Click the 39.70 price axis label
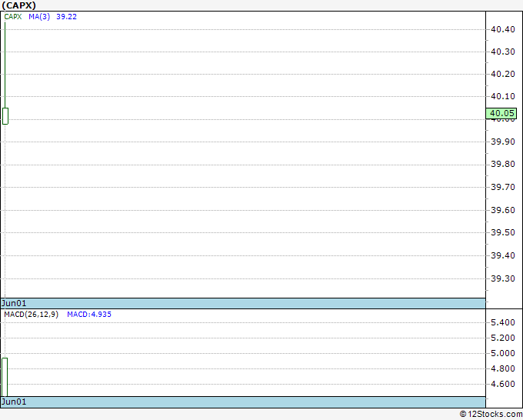This screenshot has width=523, height=420. coord(503,187)
